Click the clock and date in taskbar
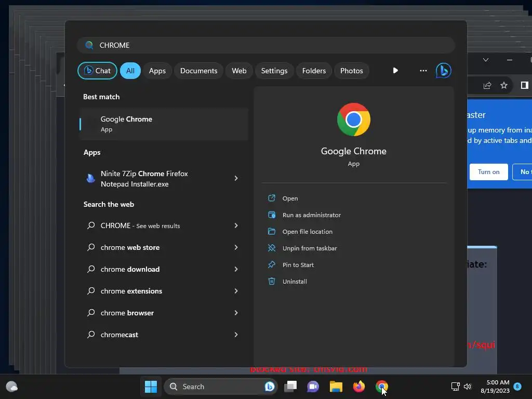The height and width of the screenshot is (399, 532). point(495,387)
